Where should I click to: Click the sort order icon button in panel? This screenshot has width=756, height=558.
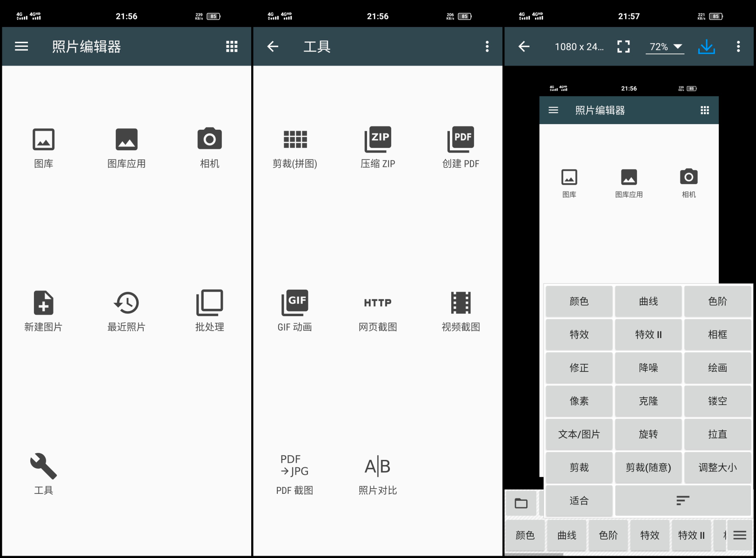tap(682, 500)
